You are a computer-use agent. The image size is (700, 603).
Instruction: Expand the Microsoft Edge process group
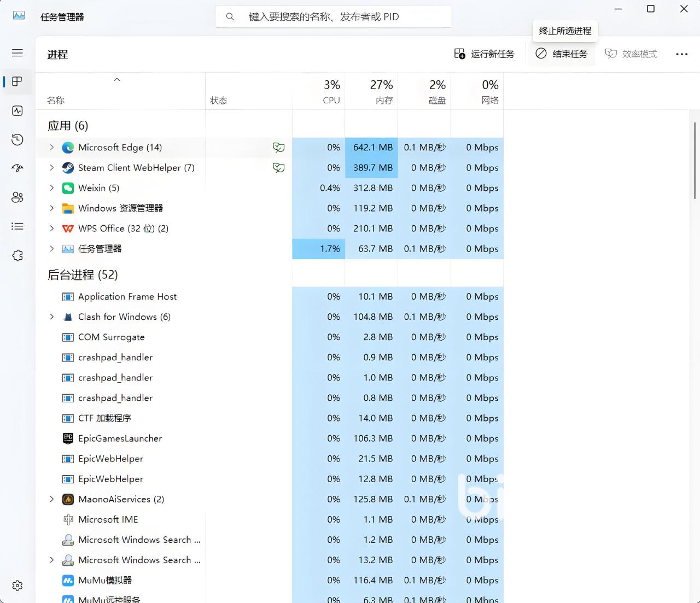tap(52, 148)
